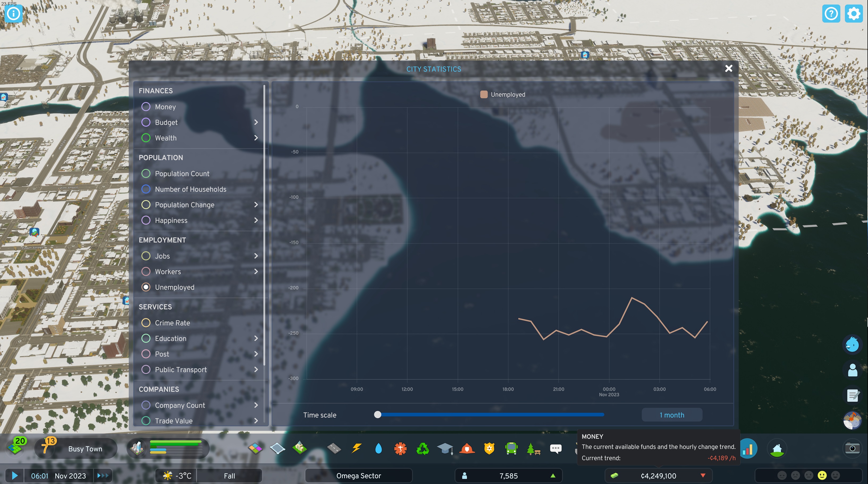Select the Crime Rate radio button

(146, 323)
